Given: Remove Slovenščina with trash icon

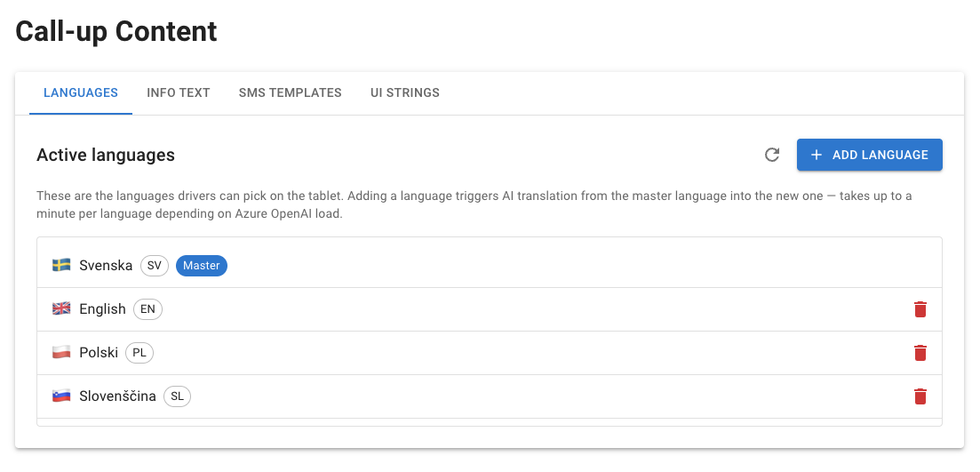Looking at the screenshot, I should point(920,396).
